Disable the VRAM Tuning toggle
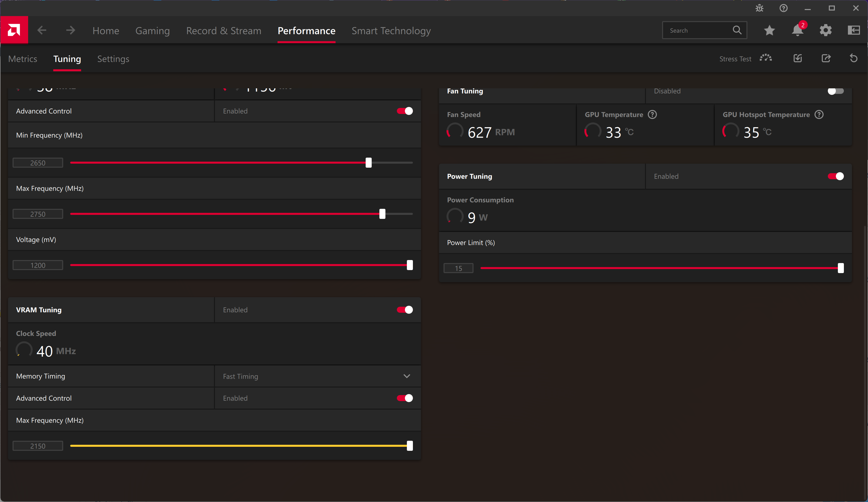The image size is (868, 502). pyautogui.click(x=405, y=309)
